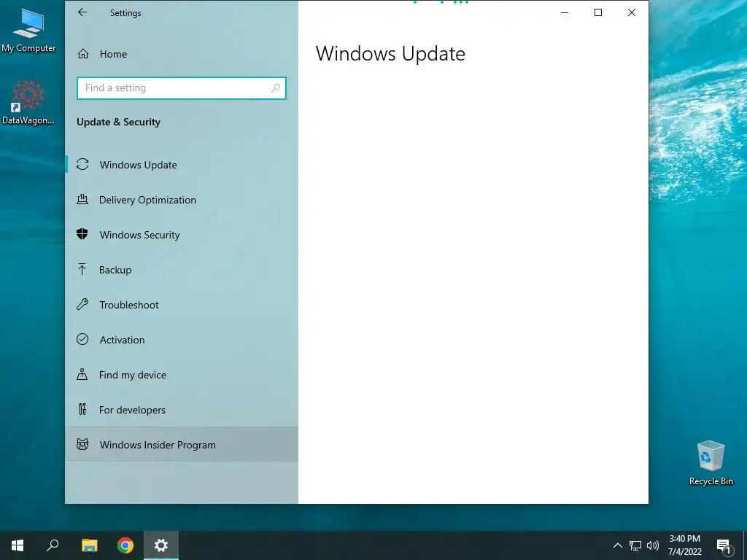Click the Find my device locator icon
This screenshot has height=560, width=747.
82,374
